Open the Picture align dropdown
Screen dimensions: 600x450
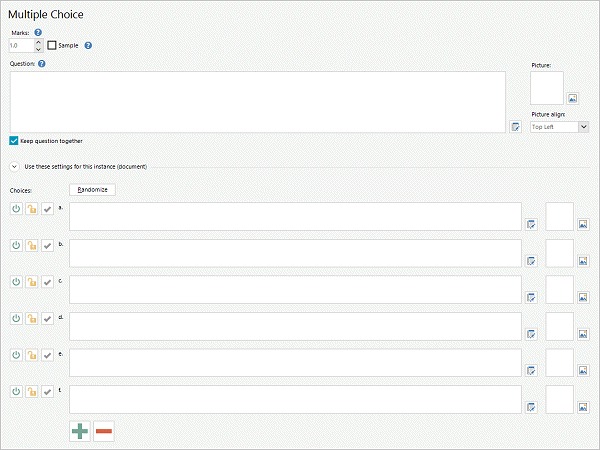pos(559,127)
